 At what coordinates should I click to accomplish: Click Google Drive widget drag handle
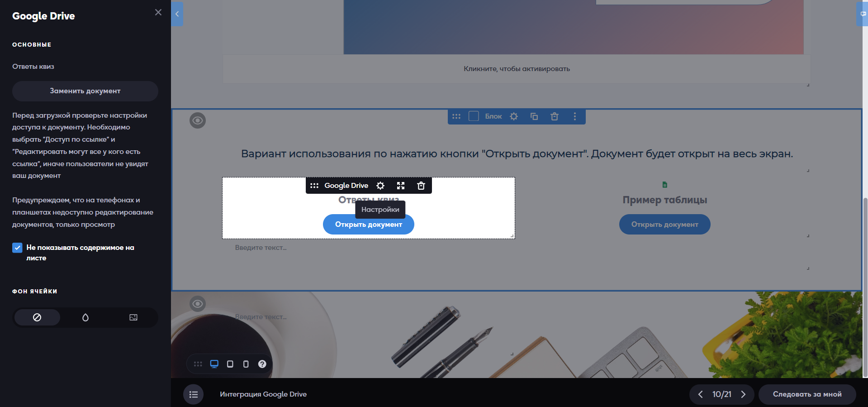314,186
